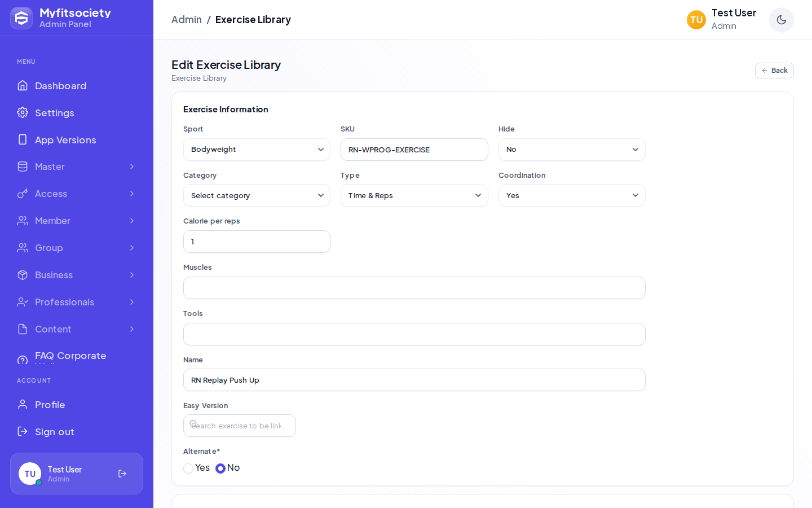The height and width of the screenshot is (508, 812).
Task: Click the logout icon beside Test User card
Action: pyautogui.click(x=122, y=474)
